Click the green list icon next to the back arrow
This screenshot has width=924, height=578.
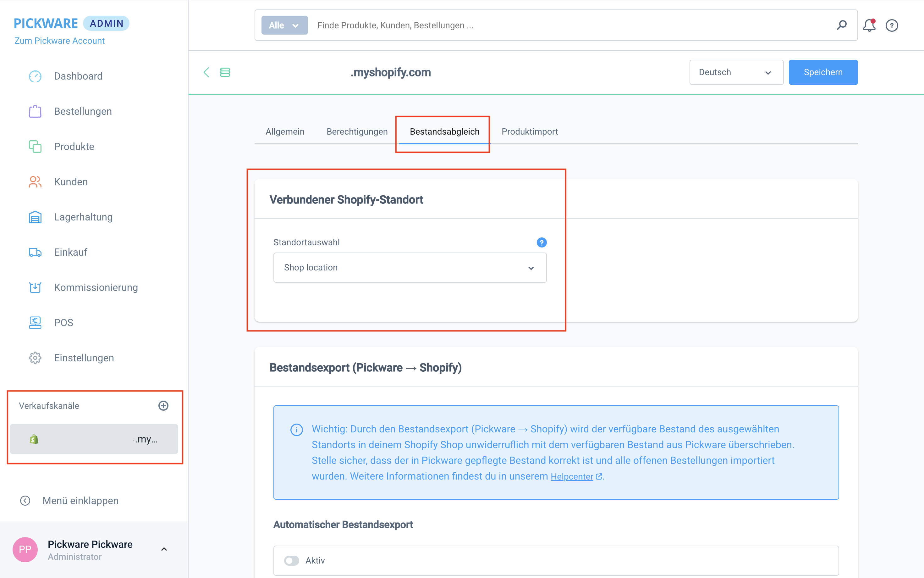coord(225,72)
